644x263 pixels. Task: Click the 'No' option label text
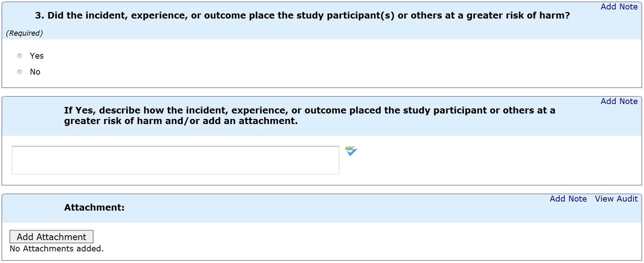pyautogui.click(x=35, y=72)
